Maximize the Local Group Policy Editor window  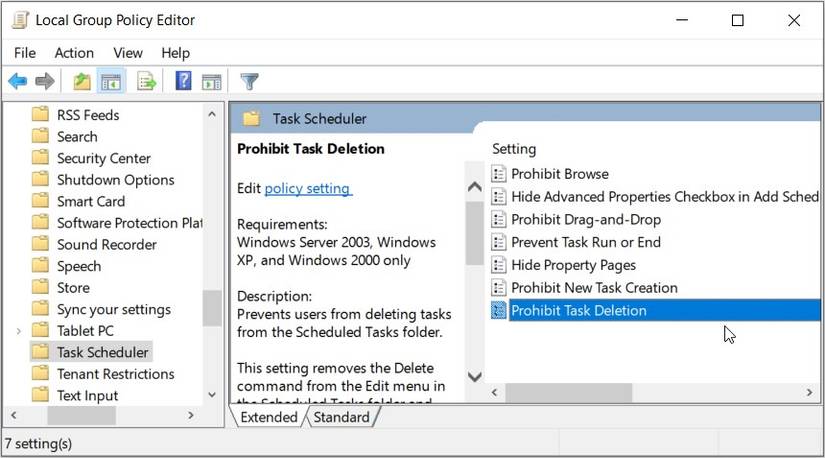pos(738,21)
